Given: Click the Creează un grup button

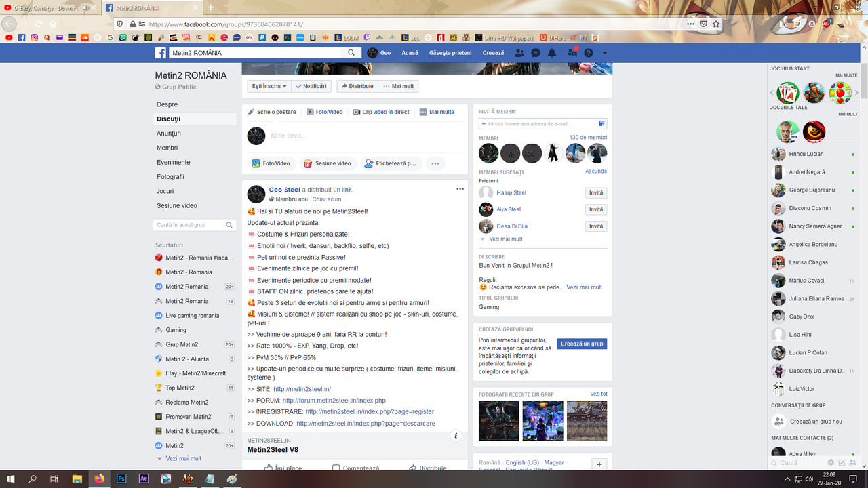Looking at the screenshot, I should click(x=582, y=344).
